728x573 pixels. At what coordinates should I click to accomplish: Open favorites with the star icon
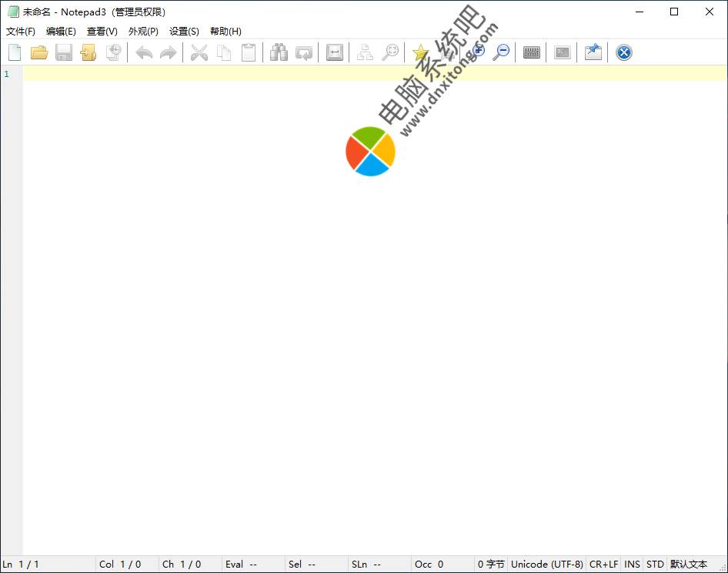[x=421, y=52]
